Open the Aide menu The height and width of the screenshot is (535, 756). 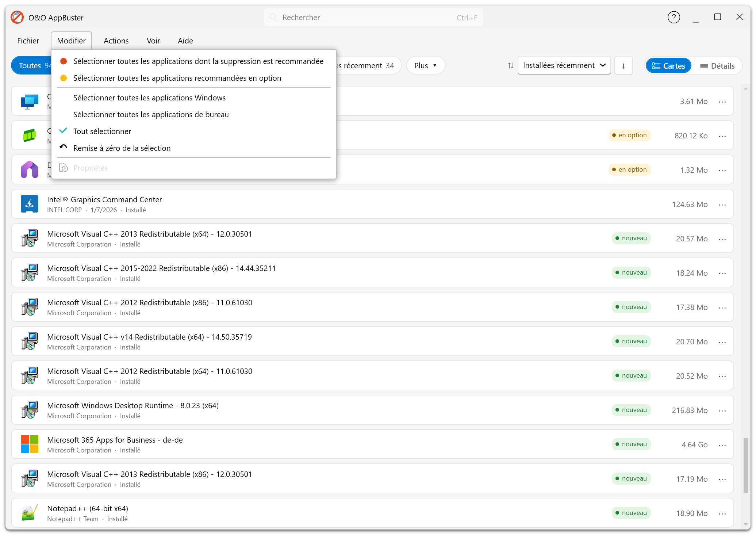pos(185,41)
